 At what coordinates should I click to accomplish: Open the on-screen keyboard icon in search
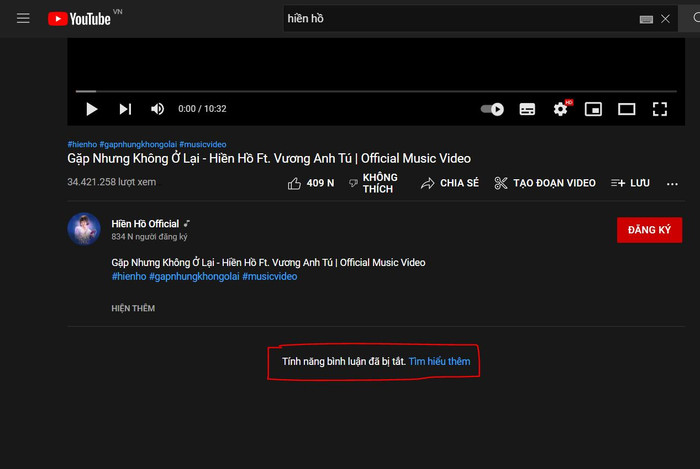(x=646, y=19)
